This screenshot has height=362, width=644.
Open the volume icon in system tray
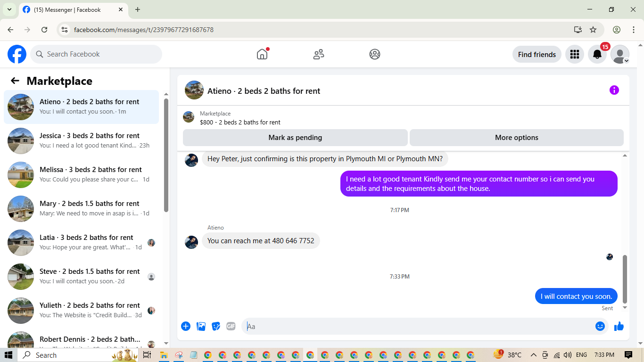(567, 355)
